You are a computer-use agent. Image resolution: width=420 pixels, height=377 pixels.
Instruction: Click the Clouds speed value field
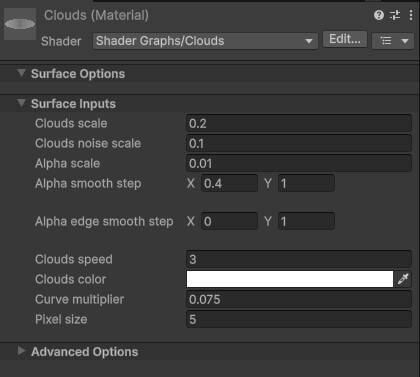pyautogui.click(x=299, y=259)
